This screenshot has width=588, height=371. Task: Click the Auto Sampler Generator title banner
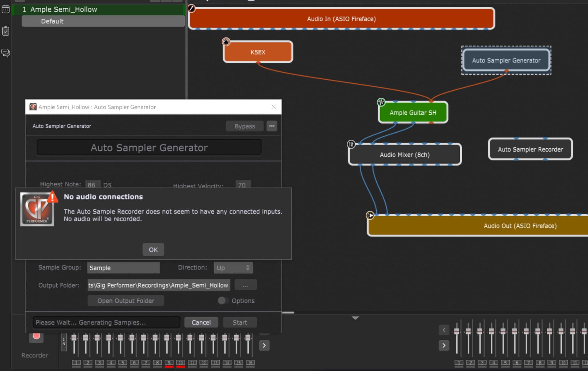(x=149, y=148)
